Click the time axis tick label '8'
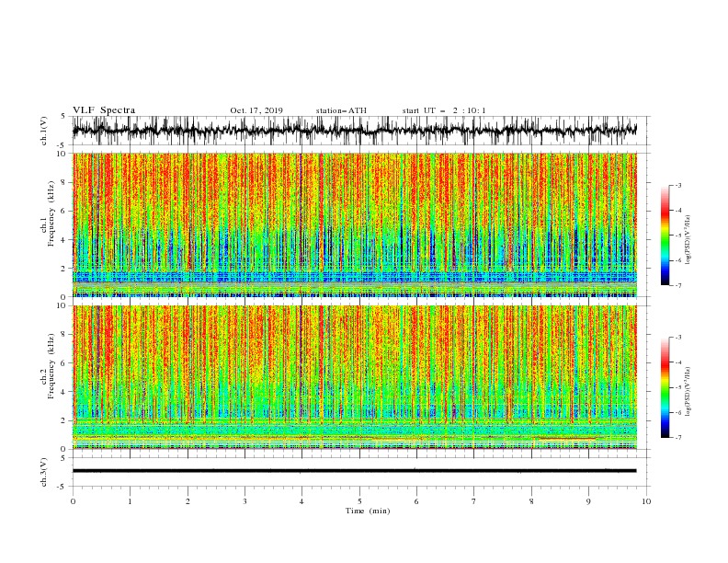 [x=531, y=501]
